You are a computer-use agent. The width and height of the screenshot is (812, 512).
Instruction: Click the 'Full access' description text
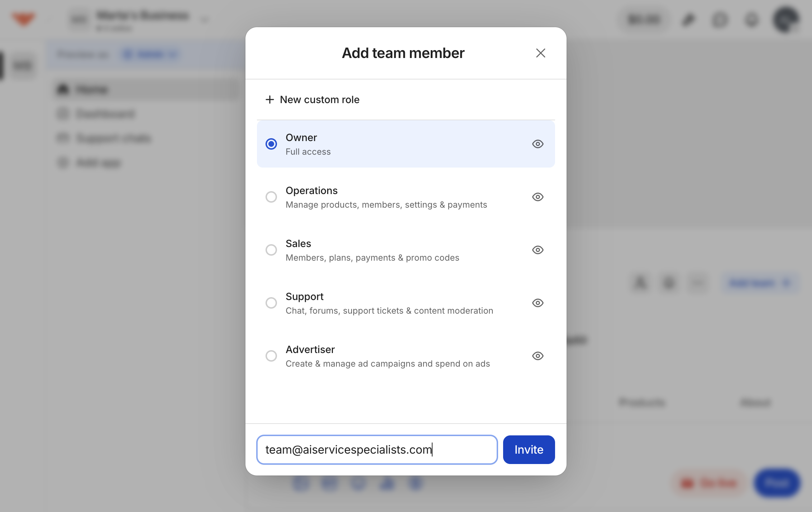[x=308, y=152]
